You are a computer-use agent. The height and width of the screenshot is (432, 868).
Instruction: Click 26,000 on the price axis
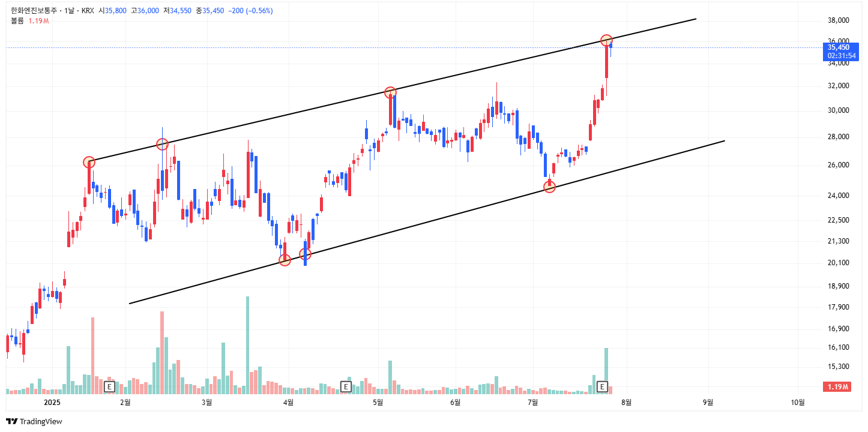tap(838, 165)
